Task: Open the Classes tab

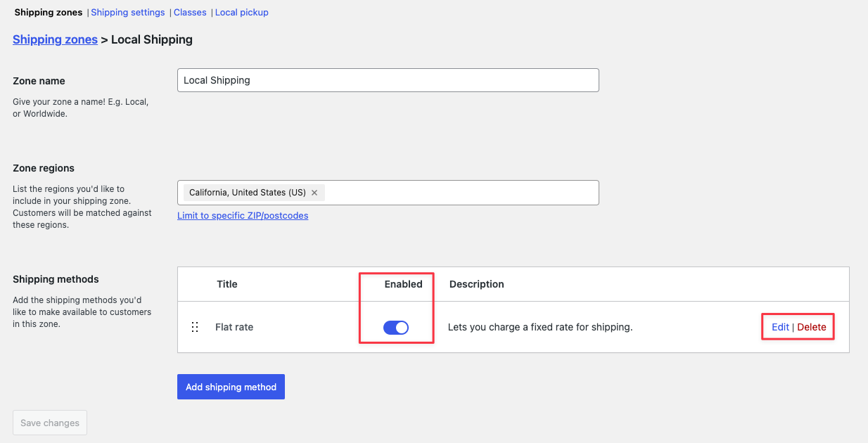Action: tap(190, 12)
